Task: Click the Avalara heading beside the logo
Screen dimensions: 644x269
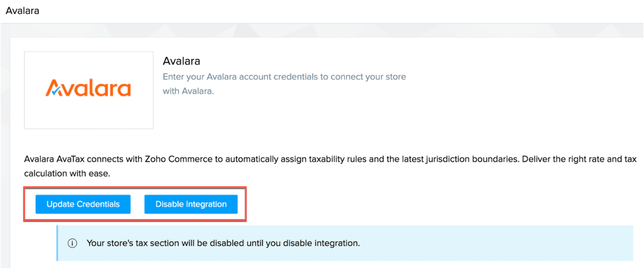Action: click(181, 61)
